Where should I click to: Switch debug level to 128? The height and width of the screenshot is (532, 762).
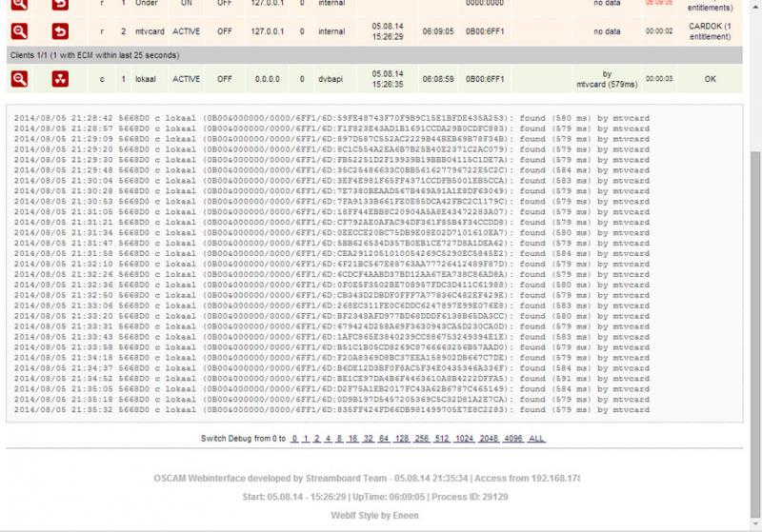tap(402, 439)
